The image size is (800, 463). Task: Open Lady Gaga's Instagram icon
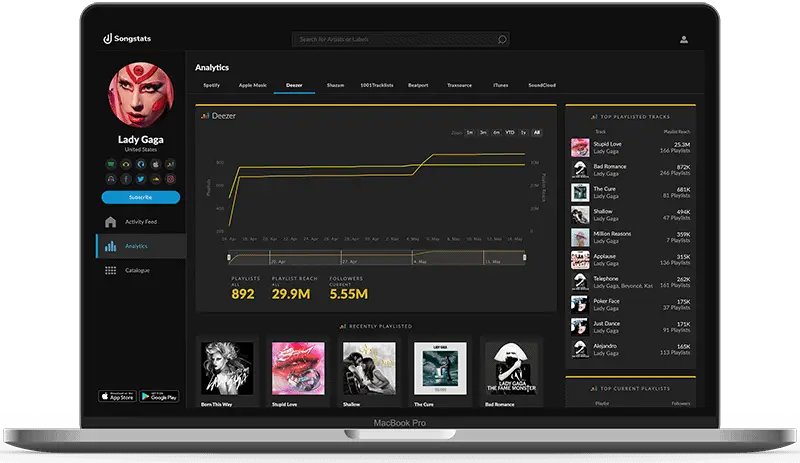170,179
